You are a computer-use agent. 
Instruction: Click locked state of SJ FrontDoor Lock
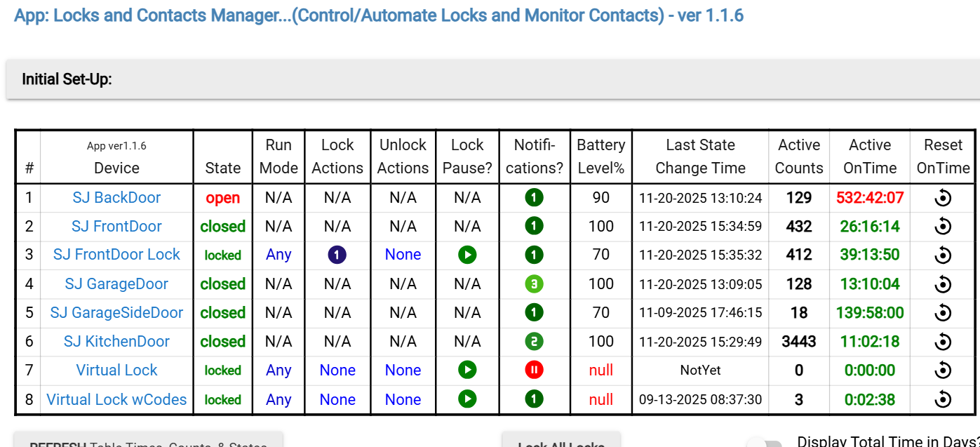point(223,255)
